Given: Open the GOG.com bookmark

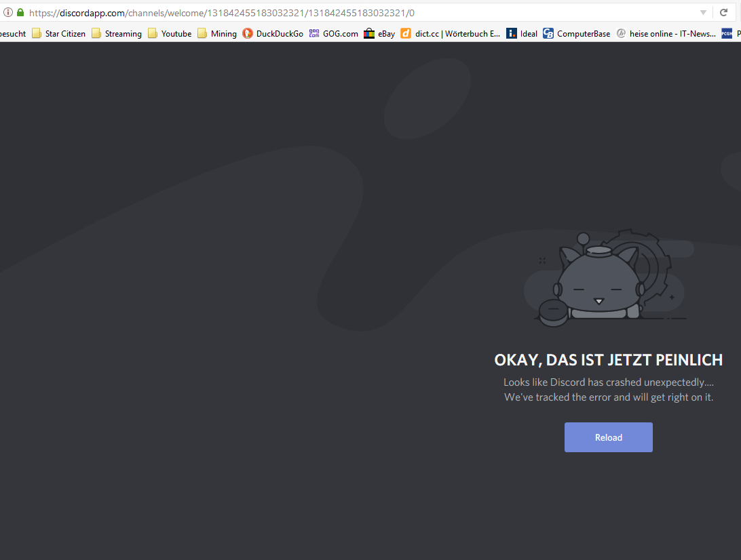Looking at the screenshot, I should (x=334, y=33).
